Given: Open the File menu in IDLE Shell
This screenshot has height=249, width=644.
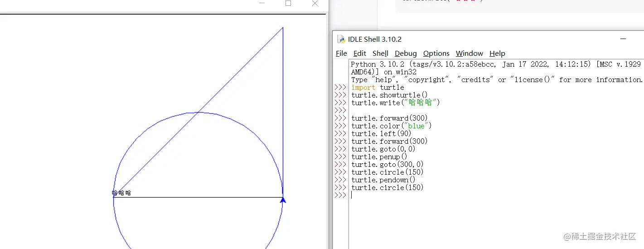Looking at the screenshot, I should [341, 54].
